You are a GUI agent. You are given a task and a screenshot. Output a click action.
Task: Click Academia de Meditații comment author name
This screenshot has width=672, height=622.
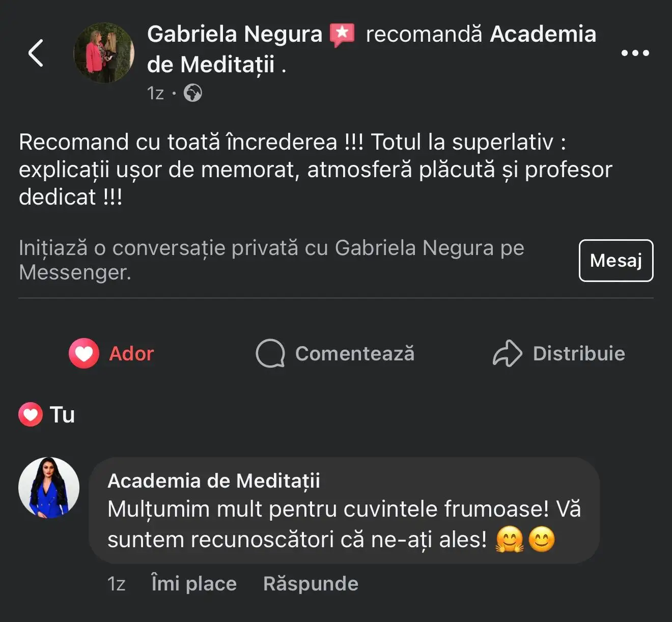(214, 480)
